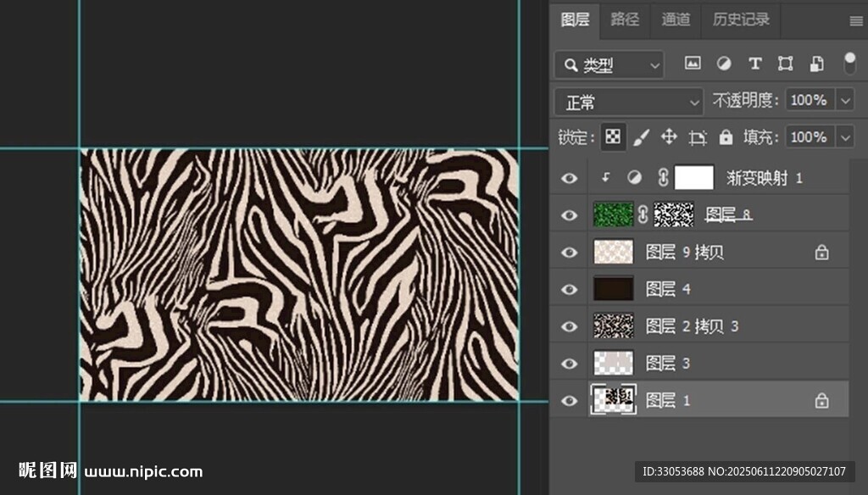Select the 渐变映射 1 white mask thumbnail
Viewport: 868px width, 495px height.
[694, 177]
